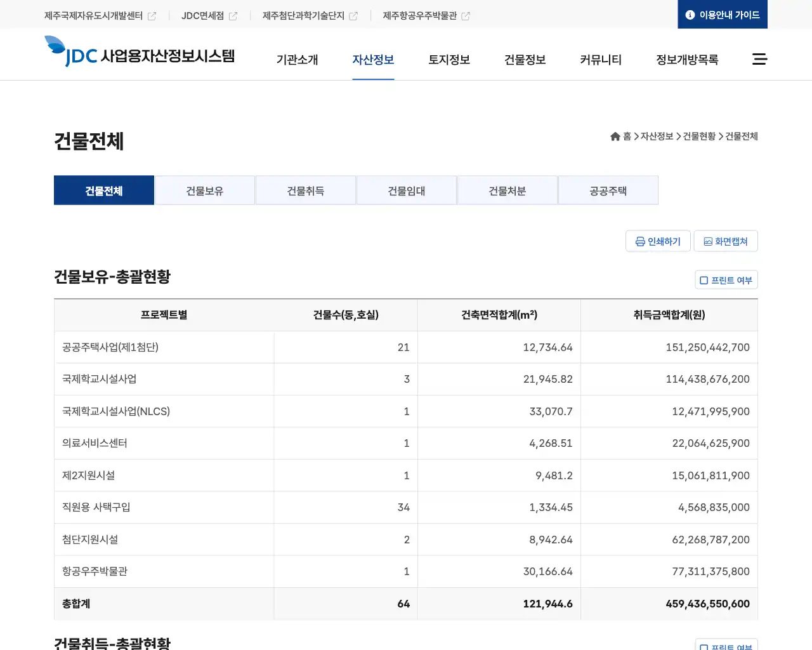
Task: Open the 기관소개 menu
Action: 297,60
